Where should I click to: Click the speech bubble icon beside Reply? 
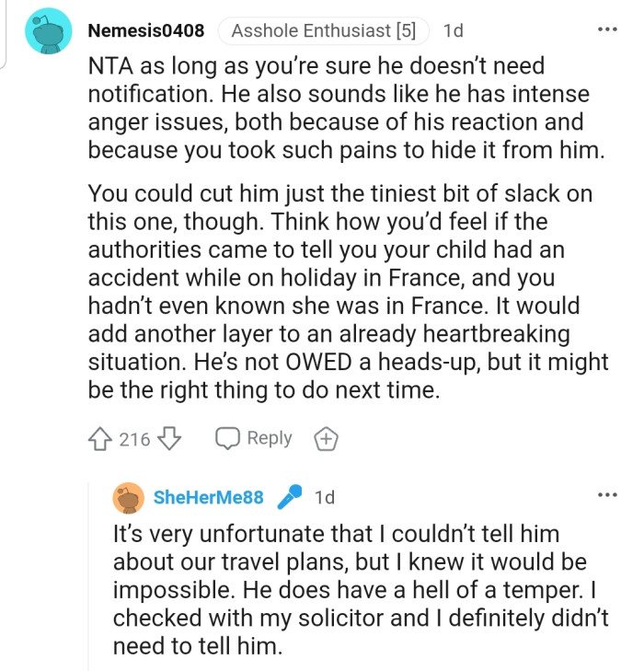[x=227, y=439]
